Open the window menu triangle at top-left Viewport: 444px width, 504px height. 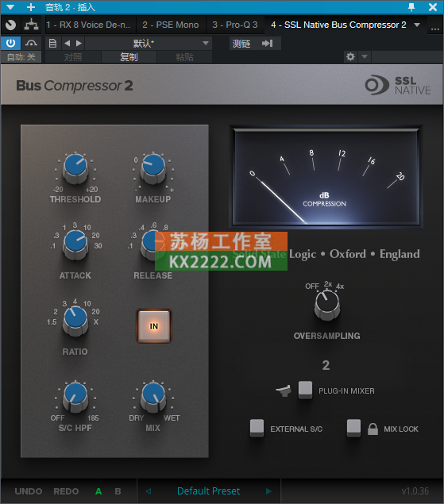point(10,7)
